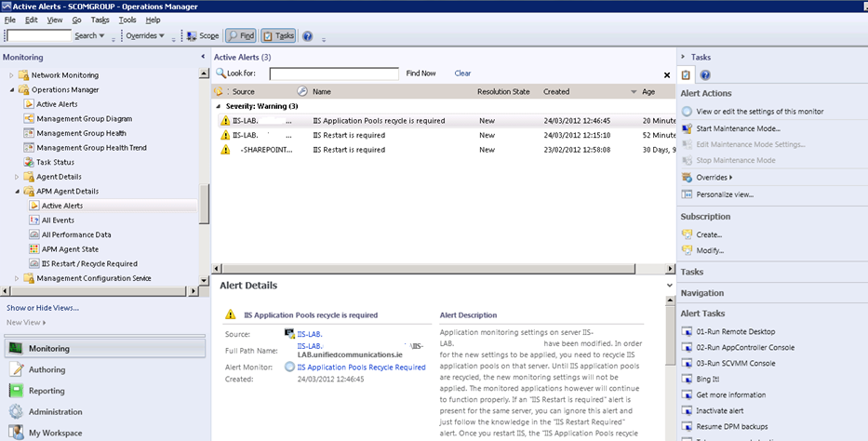Run the Bing It! alert task
Viewport: 868px width, 441px height.
707,379
